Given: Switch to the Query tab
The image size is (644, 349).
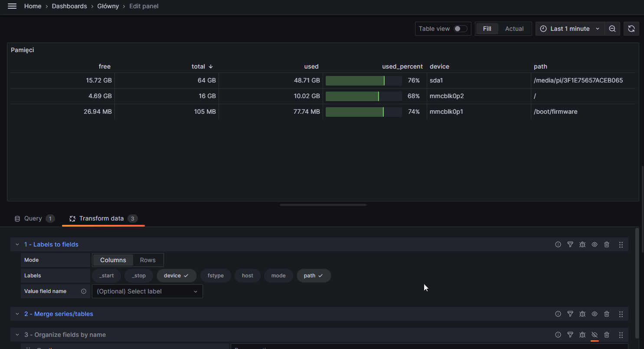Looking at the screenshot, I should tap(34, 218).
